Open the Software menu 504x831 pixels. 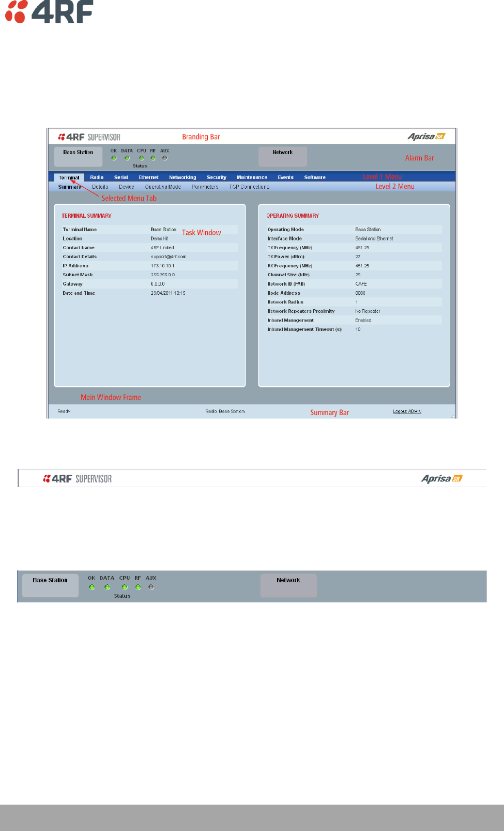point(315,177)
